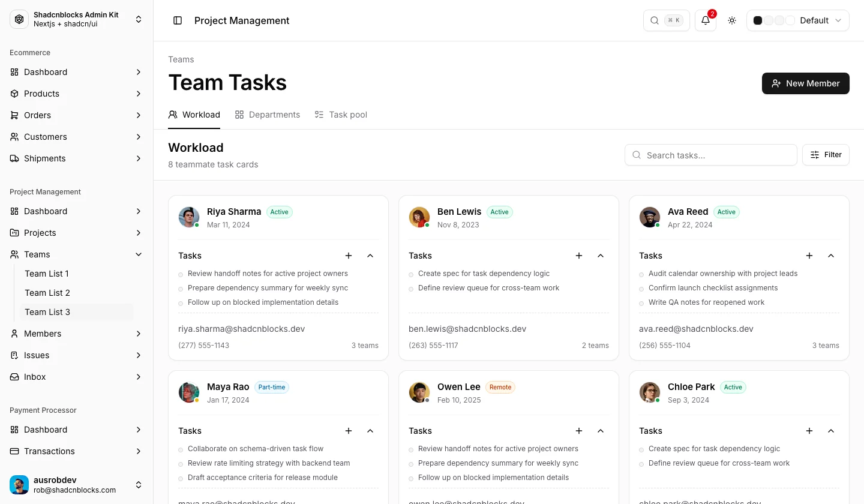864x504 pixels.
Task: Click ava.reed@shadcnblocks.dev email
Action: (696, 329)
